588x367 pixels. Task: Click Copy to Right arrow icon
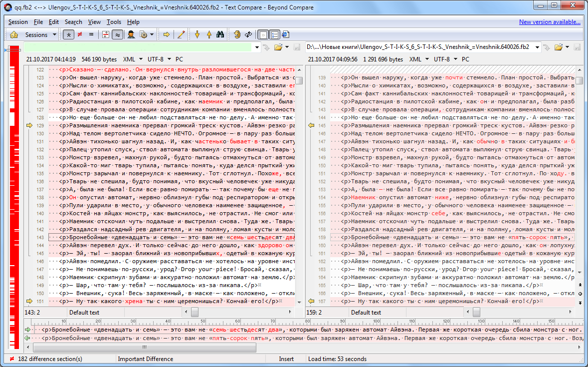(x=167, y=35)
